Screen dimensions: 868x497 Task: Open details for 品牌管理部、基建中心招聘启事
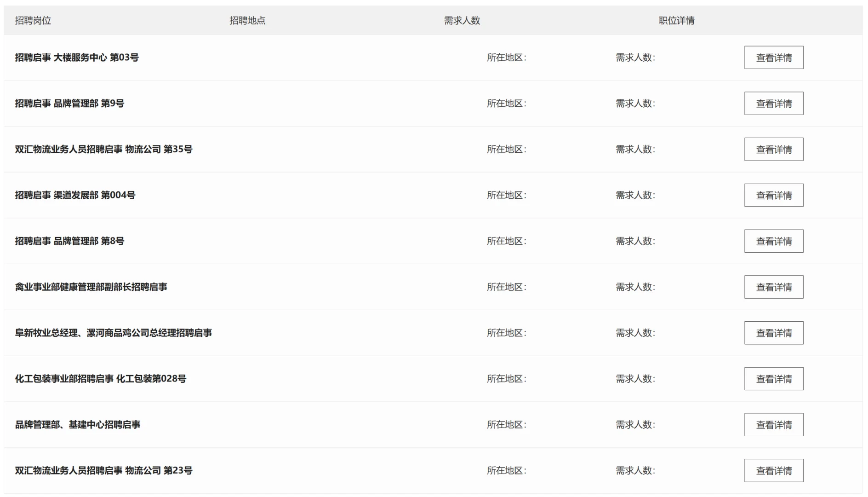click(774, 425)
